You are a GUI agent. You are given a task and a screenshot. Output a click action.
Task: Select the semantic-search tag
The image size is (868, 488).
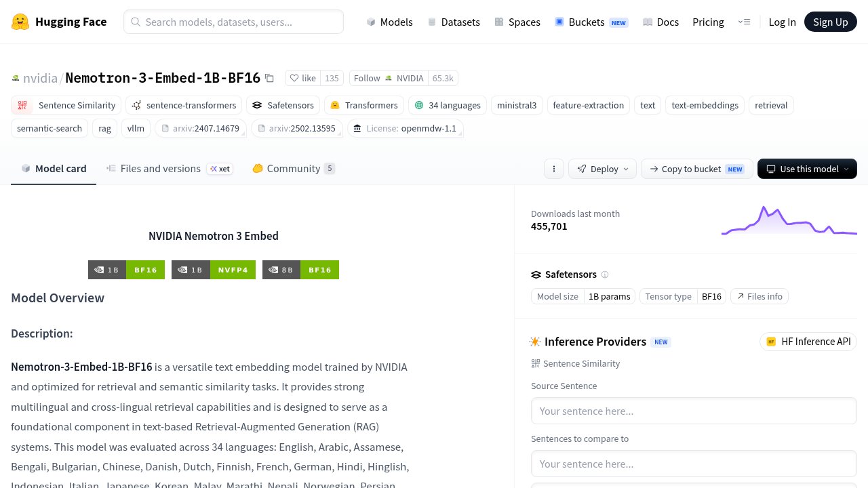click(50, 128)
